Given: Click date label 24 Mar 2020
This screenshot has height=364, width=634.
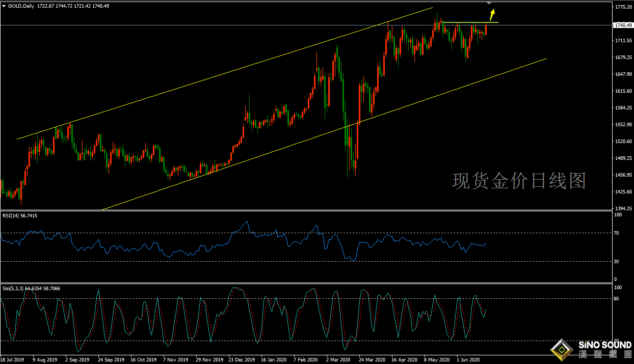Looking at the screenshot, I should click(373, 359).
